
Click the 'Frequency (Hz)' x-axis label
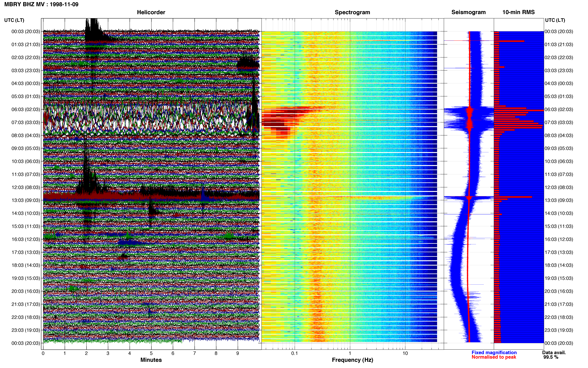[352, 360]
